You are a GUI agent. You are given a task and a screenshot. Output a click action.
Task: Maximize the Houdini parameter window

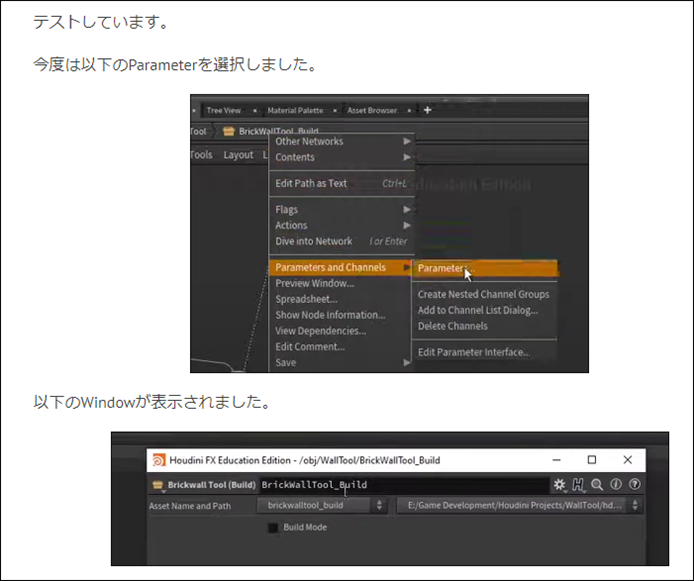coord(592,460)
